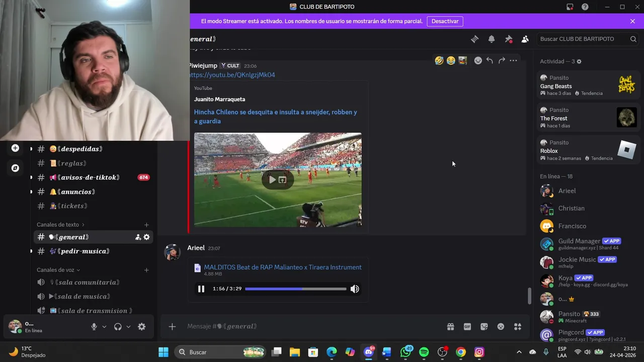This screenshot has height=362, width=644.
Task: Show pinned messages
Action: coord(509,39)
